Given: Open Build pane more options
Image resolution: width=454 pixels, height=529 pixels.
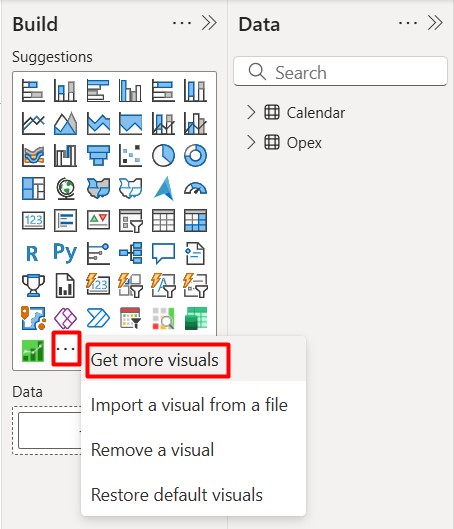Looking at the screenshot, I should [182, 23].
